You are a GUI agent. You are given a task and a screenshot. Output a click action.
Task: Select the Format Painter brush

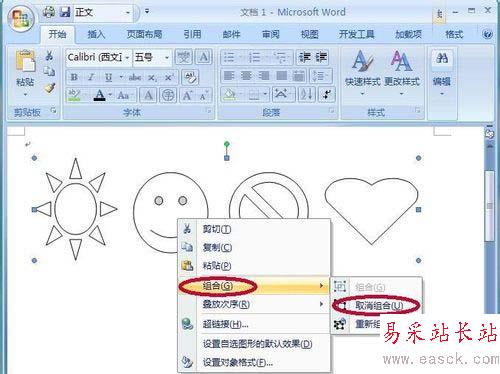coord(49,87)
